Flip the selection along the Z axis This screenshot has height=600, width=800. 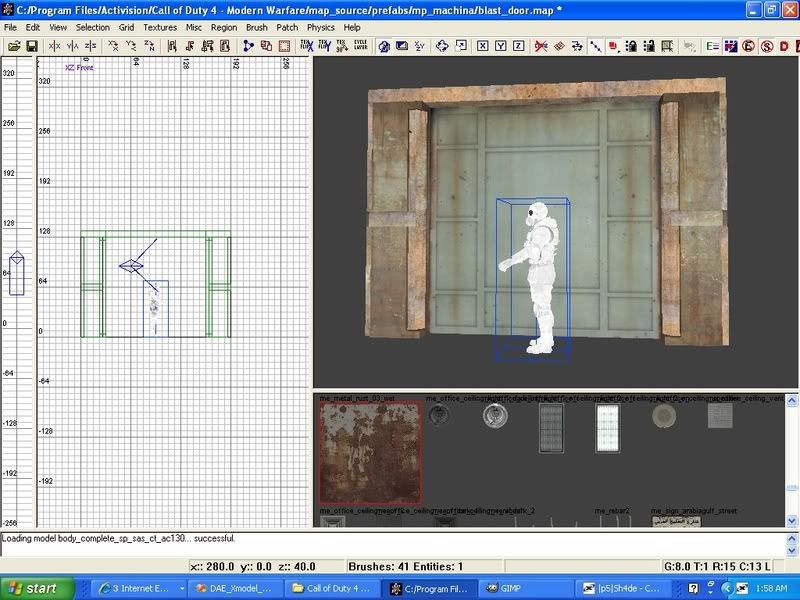pos(90,46)
